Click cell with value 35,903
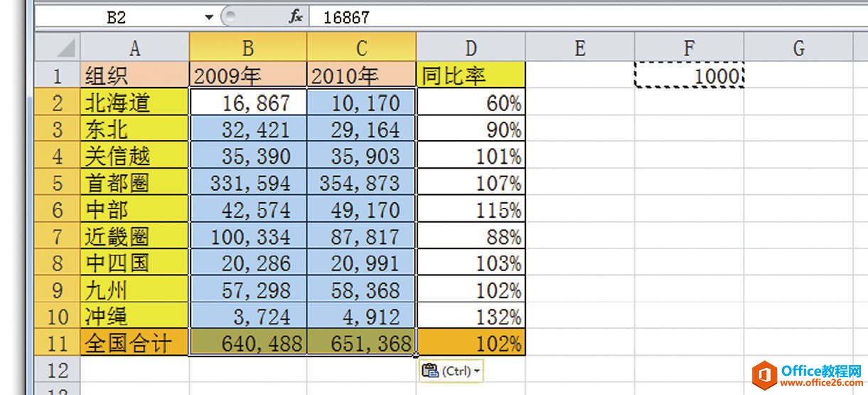 click(x=362, y=156)
